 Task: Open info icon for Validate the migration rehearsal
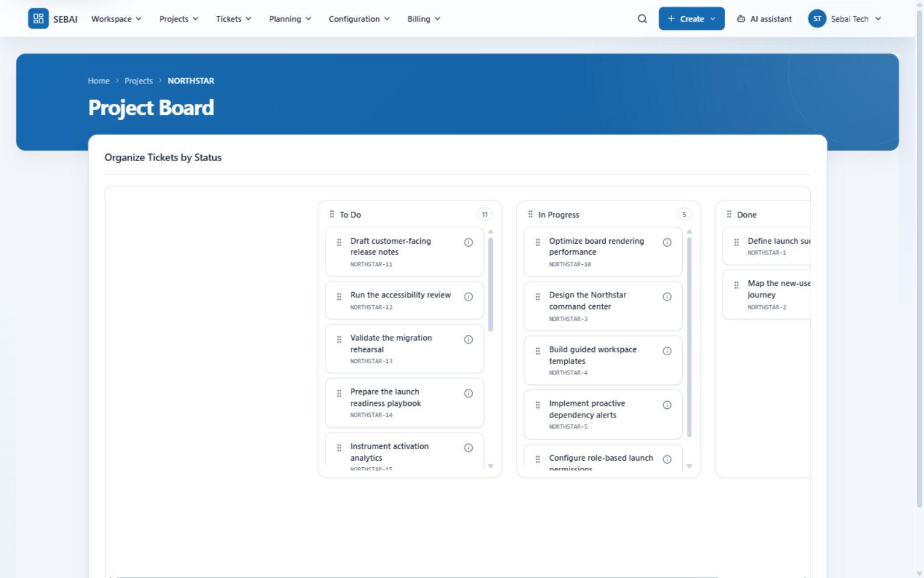point(469,339)
